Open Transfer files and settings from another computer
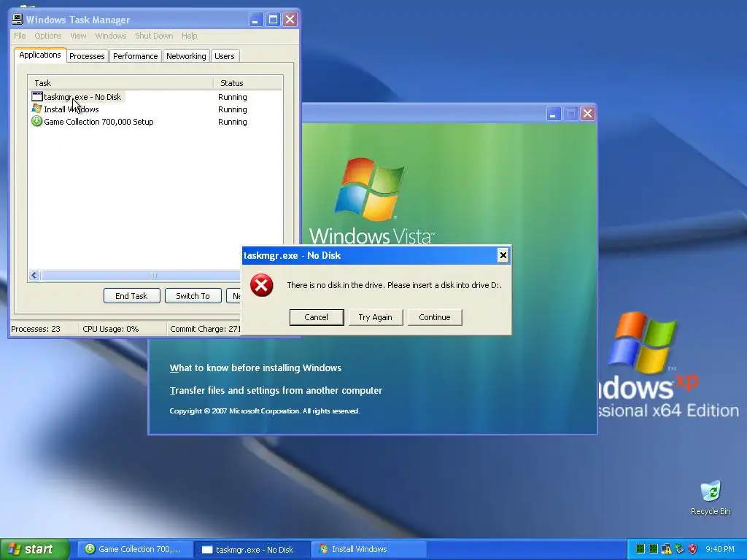Screen dimensions: 747x560 [276, 391]
